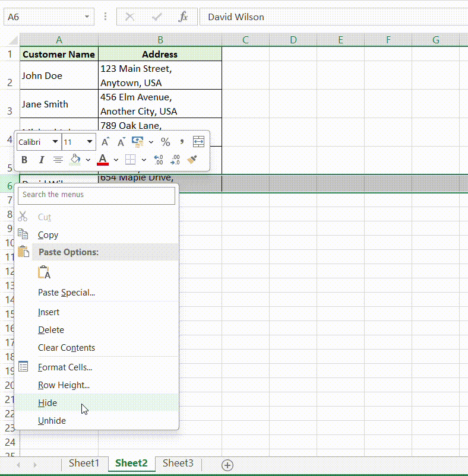
Task: Expand the Name Box dropdown arrow
Action: (87, 17)
